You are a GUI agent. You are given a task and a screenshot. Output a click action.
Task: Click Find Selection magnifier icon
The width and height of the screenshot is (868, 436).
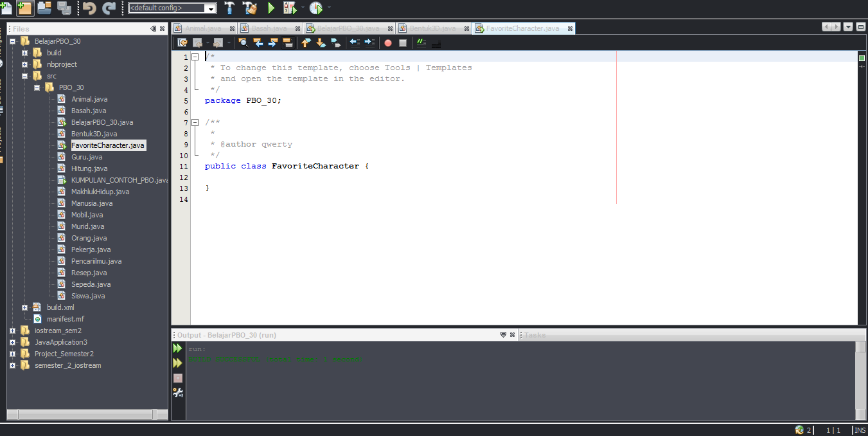[243, 42]
